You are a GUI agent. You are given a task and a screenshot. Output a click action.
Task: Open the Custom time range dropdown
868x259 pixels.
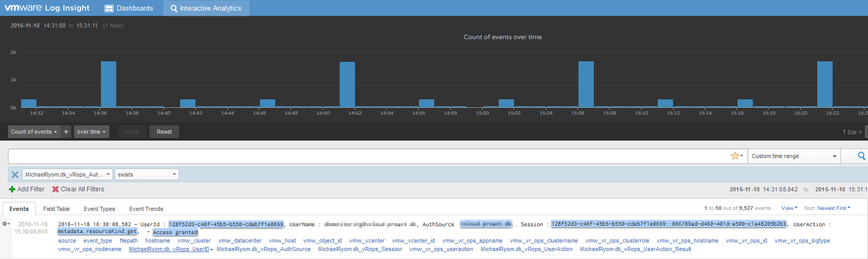tap(794, 156)
